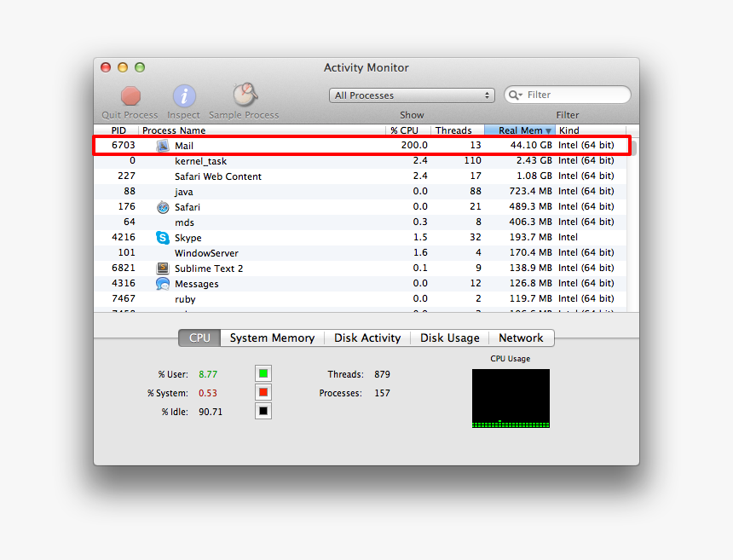Viewport: 733px width, 560px height.
Task: Click PID 6703 cell
Action: coord(124,145)
